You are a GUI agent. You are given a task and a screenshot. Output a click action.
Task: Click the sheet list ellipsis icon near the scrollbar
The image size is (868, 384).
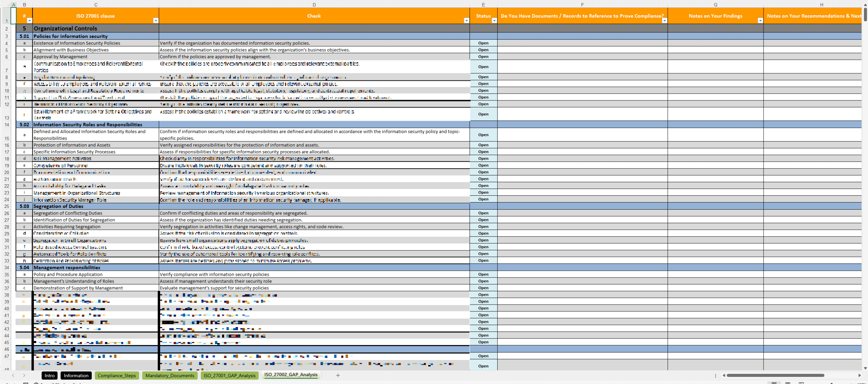pos(715,376)
